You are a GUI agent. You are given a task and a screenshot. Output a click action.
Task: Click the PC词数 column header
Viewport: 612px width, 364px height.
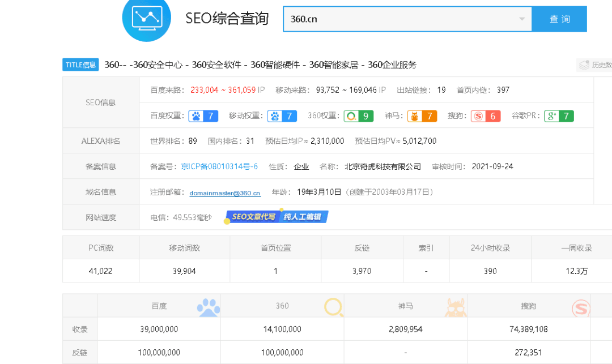point(101,248)
